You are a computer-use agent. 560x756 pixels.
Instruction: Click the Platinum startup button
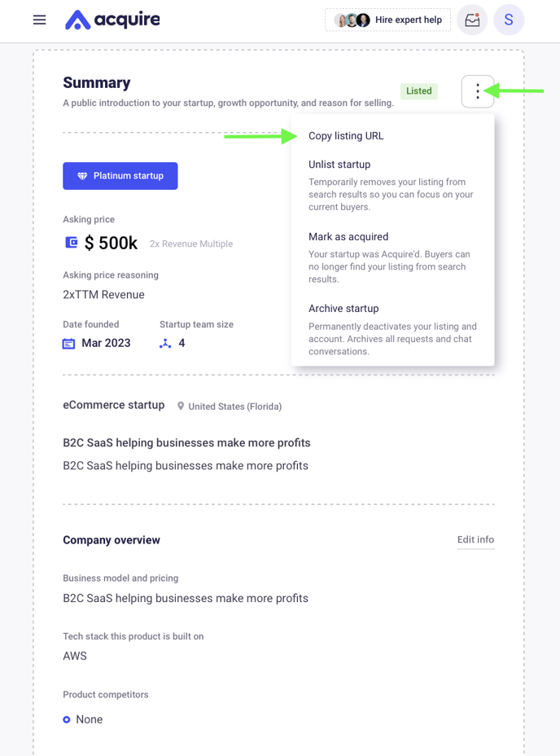(x=120, y=176)
